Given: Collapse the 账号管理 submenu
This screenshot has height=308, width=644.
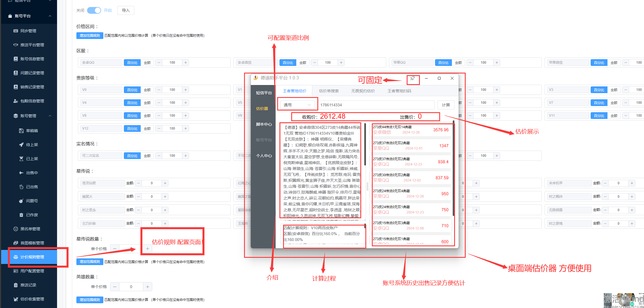Looking at the screenshot, I should point(50,116).
